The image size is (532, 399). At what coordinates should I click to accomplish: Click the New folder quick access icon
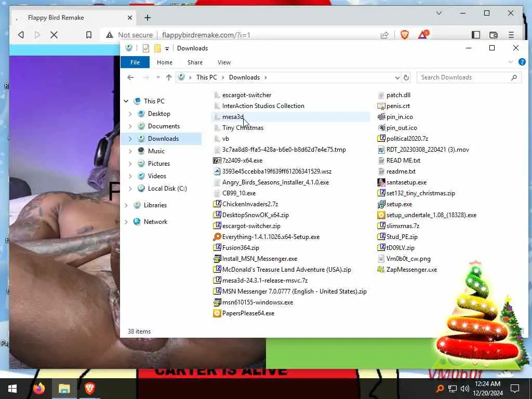[x=157, y=48]
